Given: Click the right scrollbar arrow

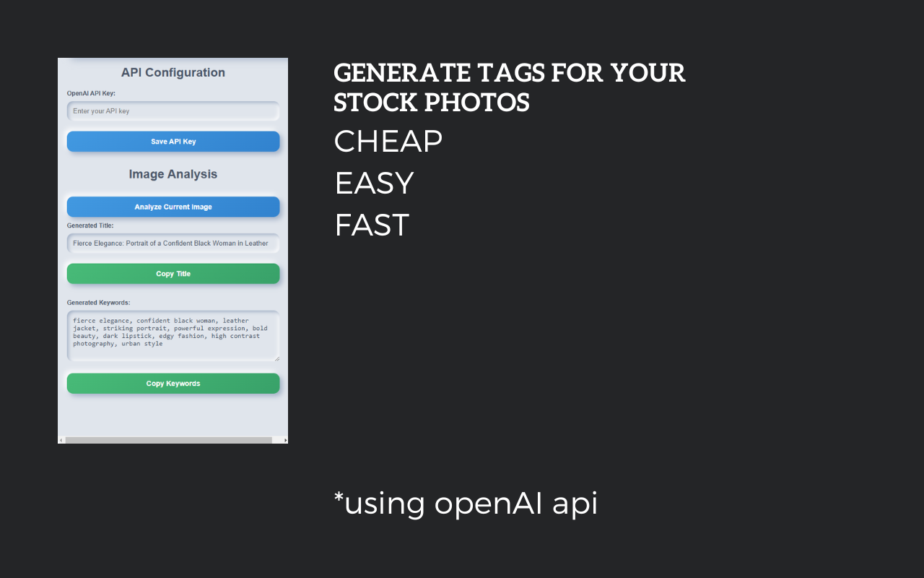Looking at the screenshot, I should (284, 439).
